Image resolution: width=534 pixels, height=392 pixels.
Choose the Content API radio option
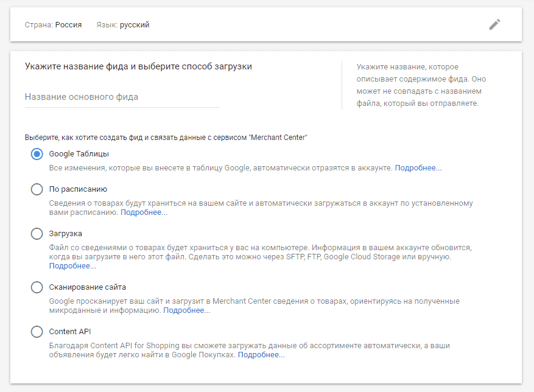coord(37,332)
